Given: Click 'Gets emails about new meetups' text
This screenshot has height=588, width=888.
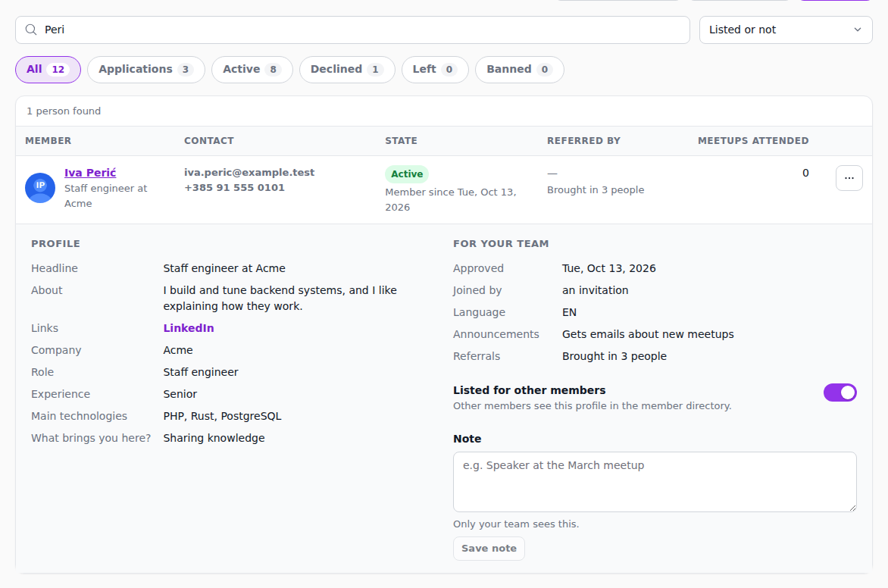Looking at the screenshot, I should (648, 334).
